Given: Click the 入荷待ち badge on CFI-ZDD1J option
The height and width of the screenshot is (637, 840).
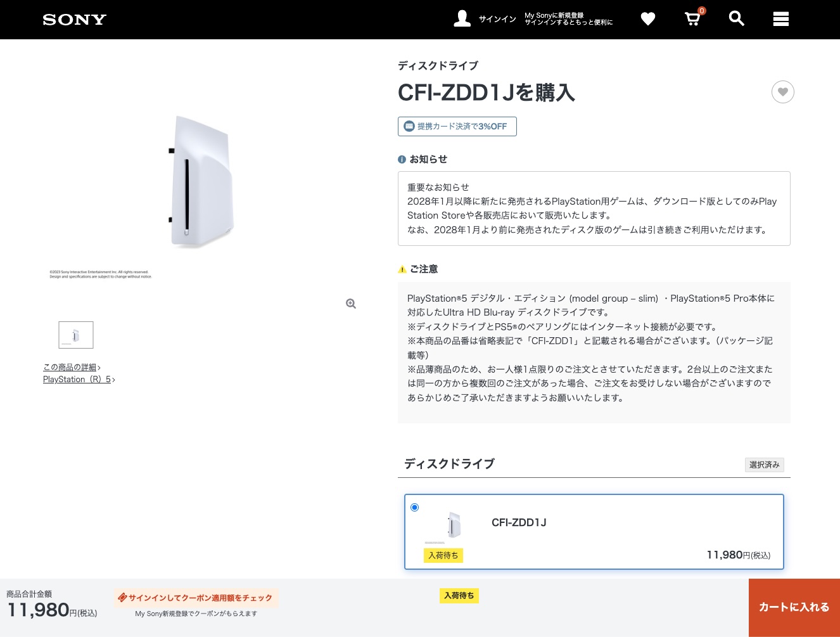Looking at the screenshot, I should [x=443, y=555].
